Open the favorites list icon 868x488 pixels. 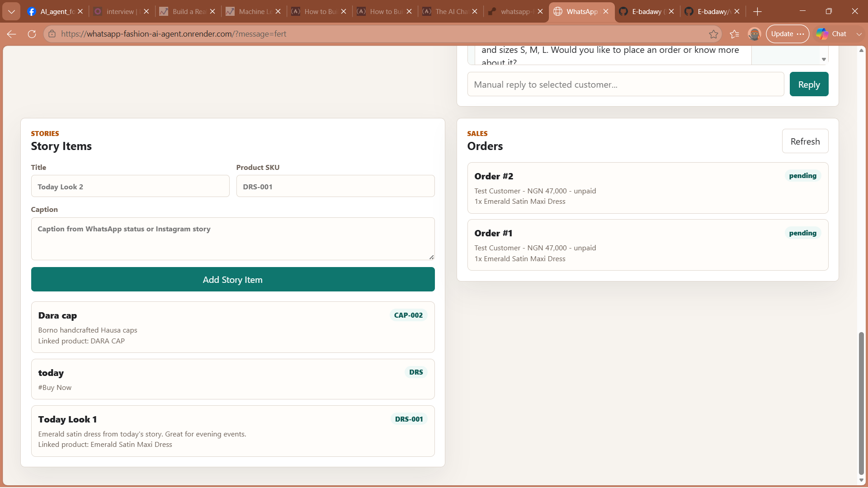coord(735,34)
